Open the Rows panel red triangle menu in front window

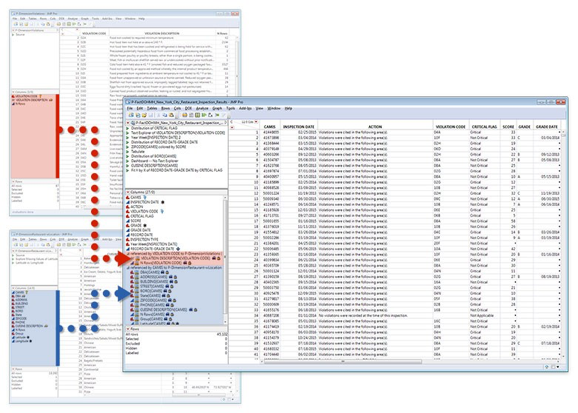pos(128,329)
